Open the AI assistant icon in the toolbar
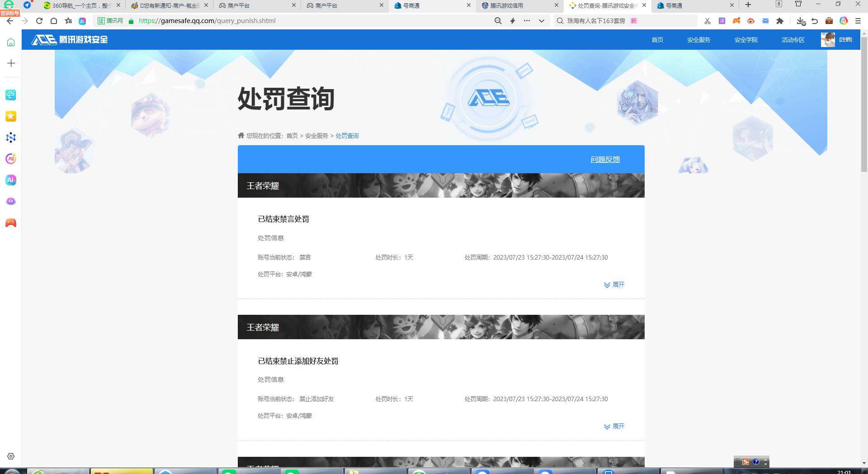Image resolution: width=868 pixels, height=474 pixels. 844,21
